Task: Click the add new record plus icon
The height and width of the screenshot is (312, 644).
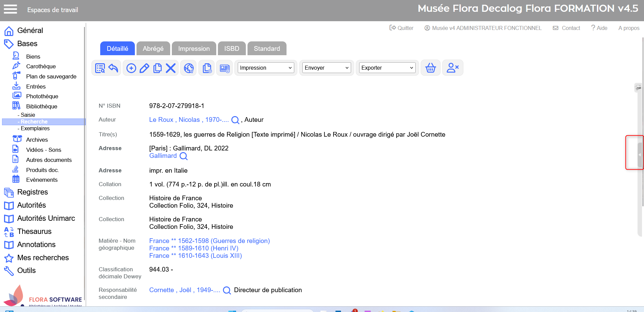Action: pyautogui.click(x=131, y=68)
